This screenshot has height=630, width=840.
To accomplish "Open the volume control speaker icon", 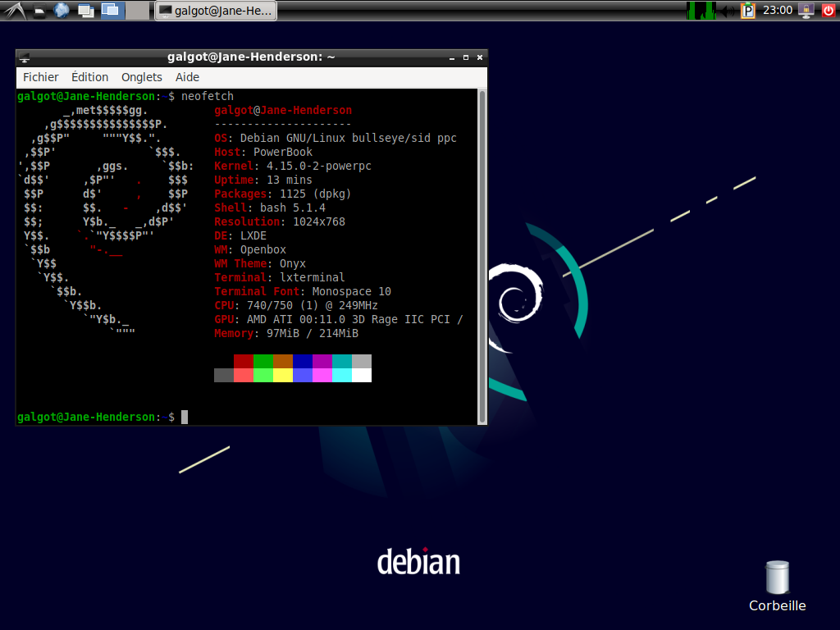I will (x=728, y=11).
